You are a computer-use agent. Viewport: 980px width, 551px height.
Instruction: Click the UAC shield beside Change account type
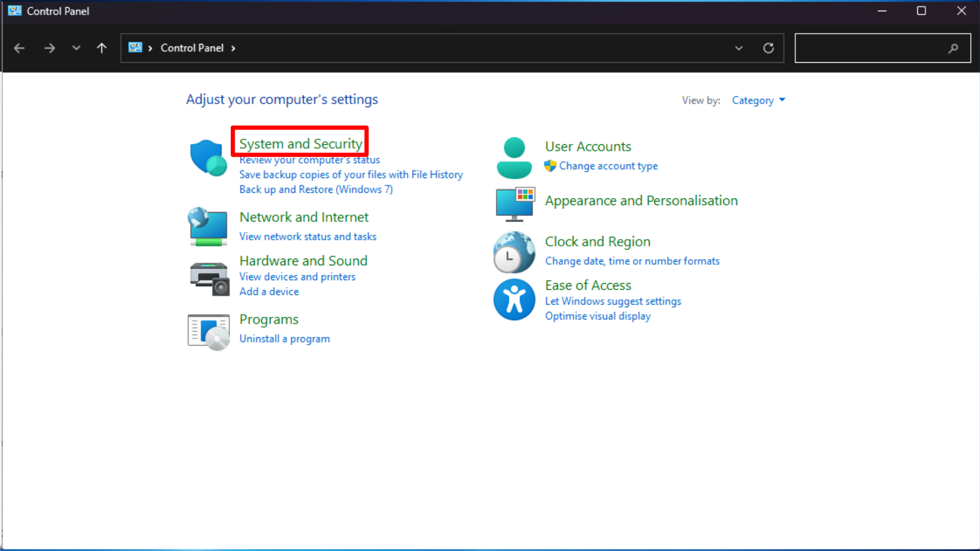click(x=550, y=166)
